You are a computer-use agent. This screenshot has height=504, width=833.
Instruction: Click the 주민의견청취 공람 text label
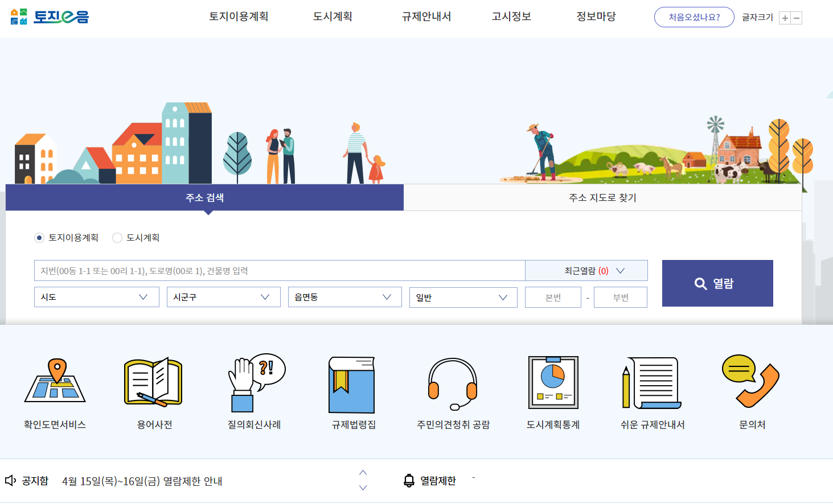pyautogui.click(x=453, y=425)
